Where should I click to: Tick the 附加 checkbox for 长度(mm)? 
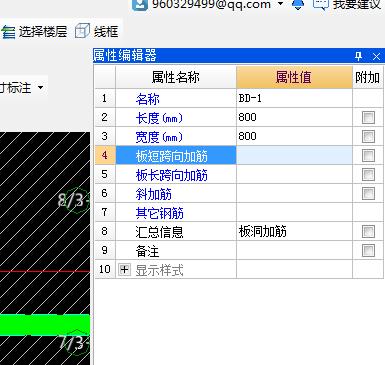click(368, 118)
